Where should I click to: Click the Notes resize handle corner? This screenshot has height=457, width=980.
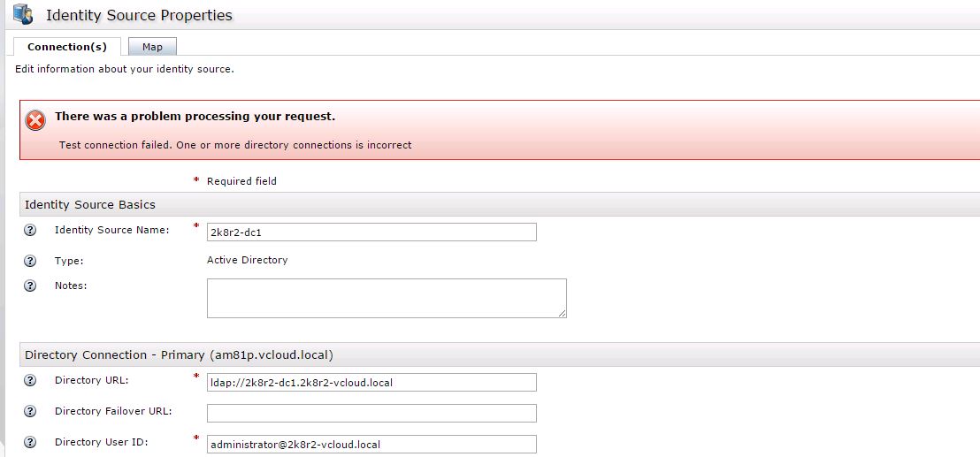pyautogui.click(x=562, y=313)
